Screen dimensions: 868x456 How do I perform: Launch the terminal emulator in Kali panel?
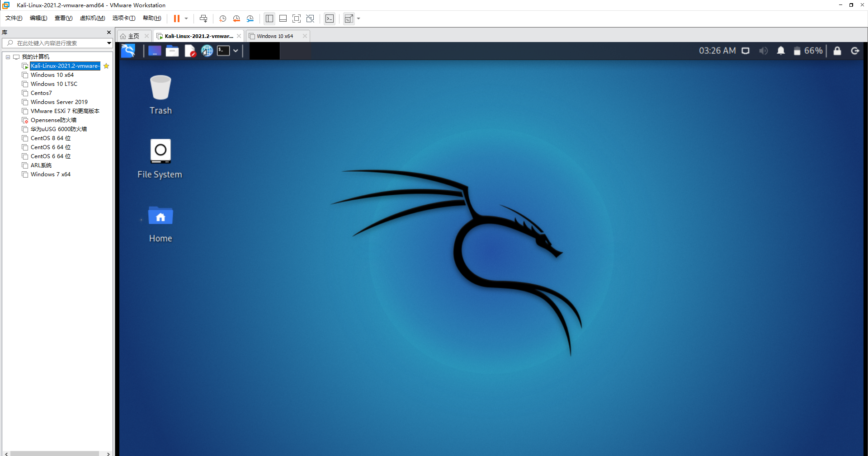pos(223,51)
